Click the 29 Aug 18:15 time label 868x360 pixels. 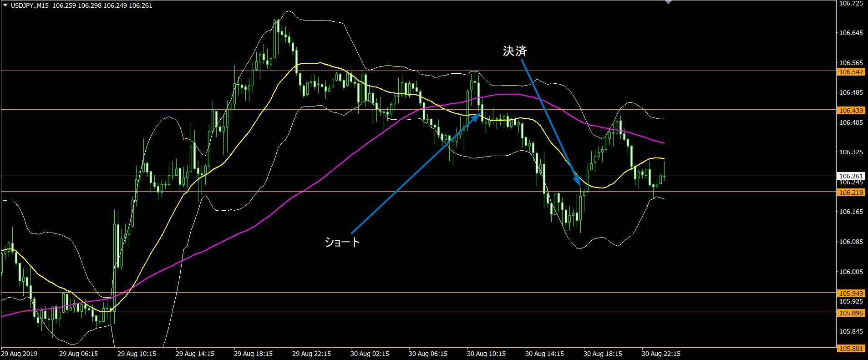click(x=253, y=354)
